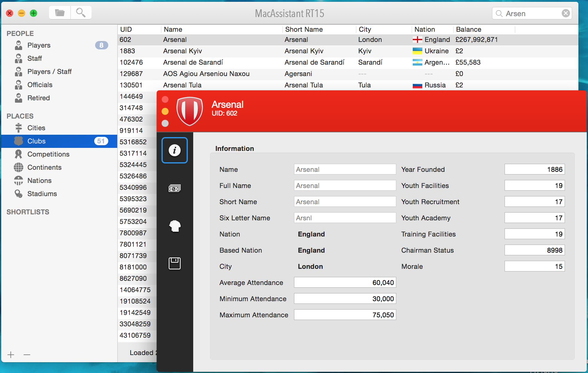Edit the Chairman Status value
This screenshot has width=588, height=373.
click(x=534, y=250)
